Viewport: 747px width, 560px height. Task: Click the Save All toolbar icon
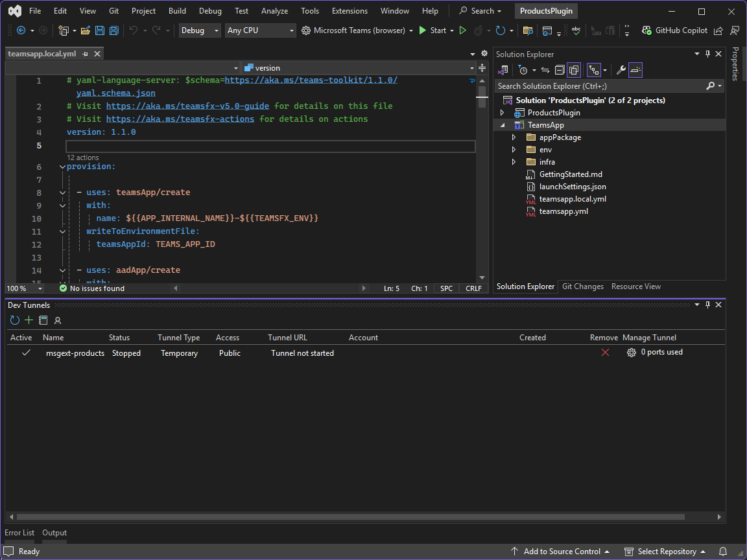pos(114,30)
